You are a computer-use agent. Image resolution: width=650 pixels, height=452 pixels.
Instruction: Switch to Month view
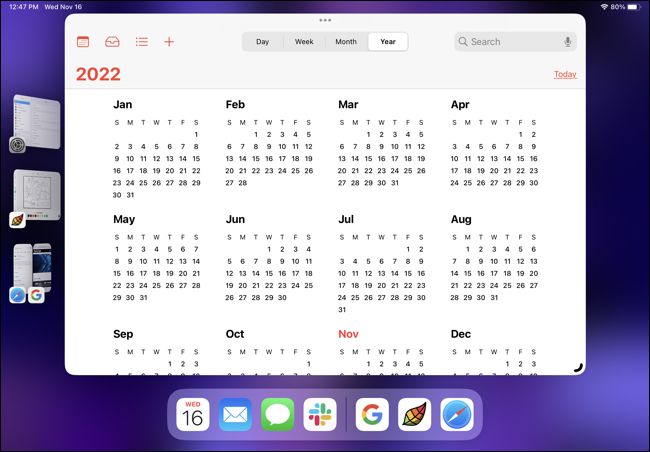(346, 41)
